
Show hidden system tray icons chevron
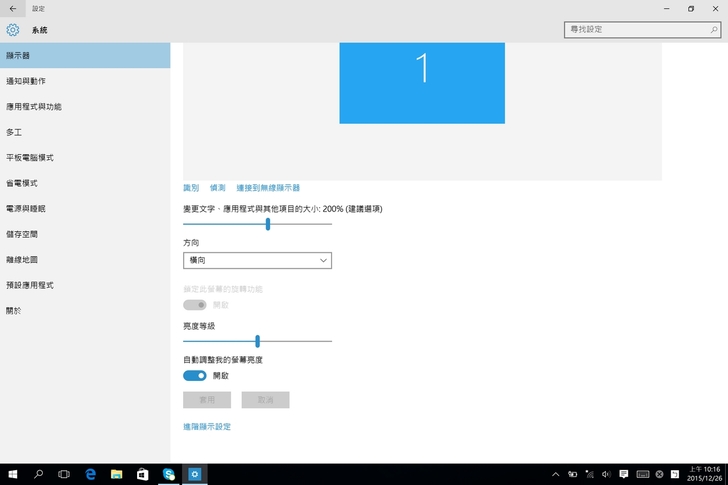tap(556, 474)
